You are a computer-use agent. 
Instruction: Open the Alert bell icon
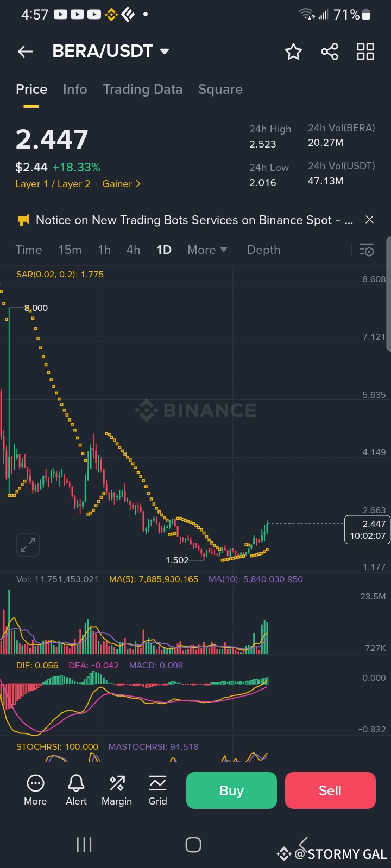coord(76,783)
